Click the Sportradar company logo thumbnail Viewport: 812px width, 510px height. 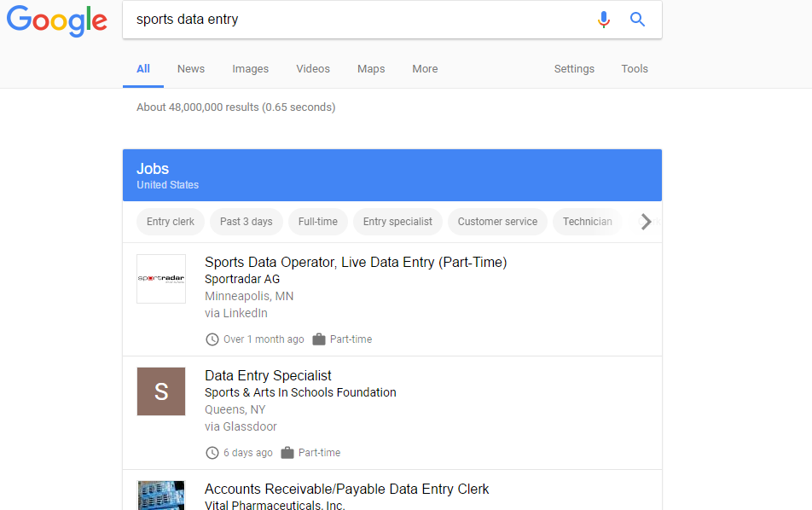point(161,279)
